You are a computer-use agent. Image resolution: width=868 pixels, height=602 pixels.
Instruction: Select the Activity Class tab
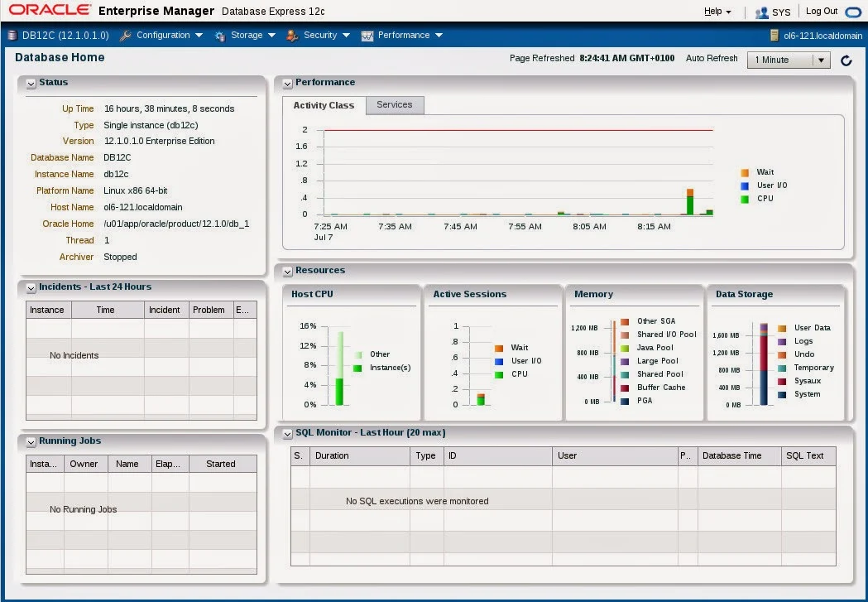pos(324,105)
